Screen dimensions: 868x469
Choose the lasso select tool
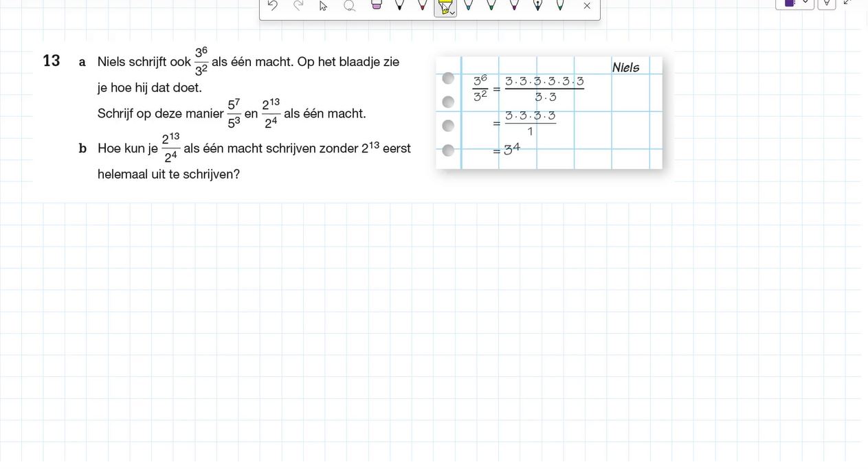click(x=349, y=5)
